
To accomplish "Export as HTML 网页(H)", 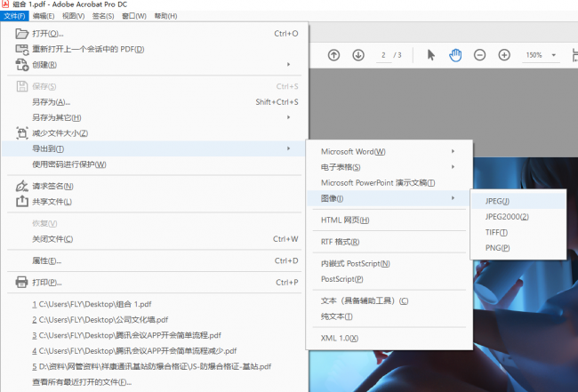I will [389, 220].
